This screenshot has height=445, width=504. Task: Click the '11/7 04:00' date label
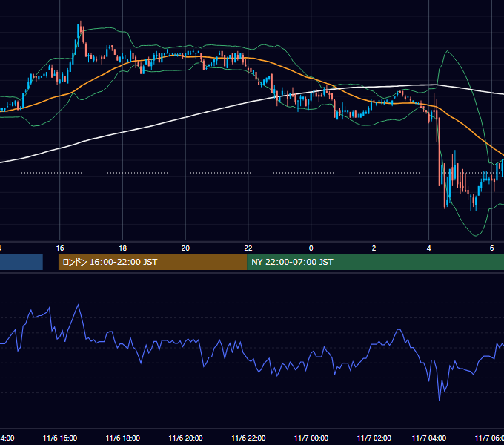(x=429, y=438)
